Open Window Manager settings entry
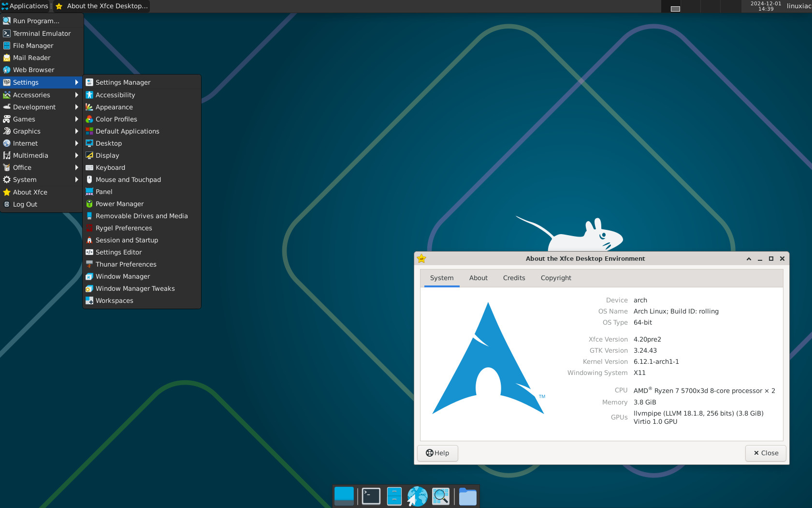The image size is (812, 508). point(142,276)
